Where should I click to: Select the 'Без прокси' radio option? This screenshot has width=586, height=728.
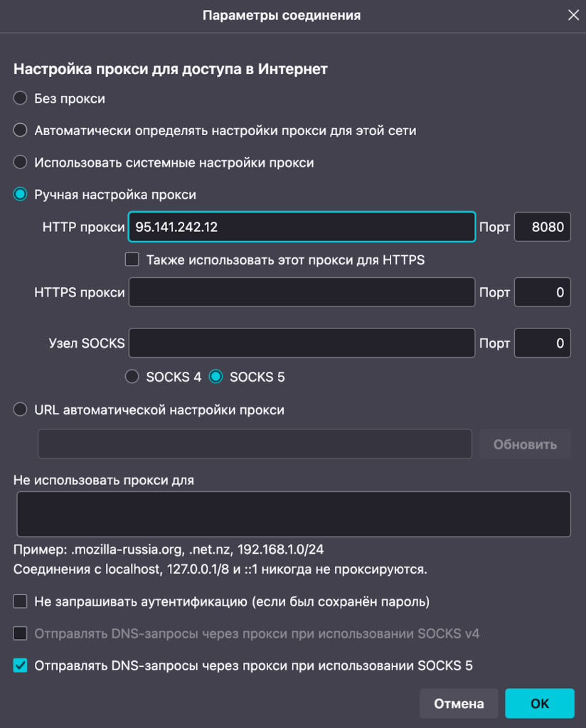(21, 98)
